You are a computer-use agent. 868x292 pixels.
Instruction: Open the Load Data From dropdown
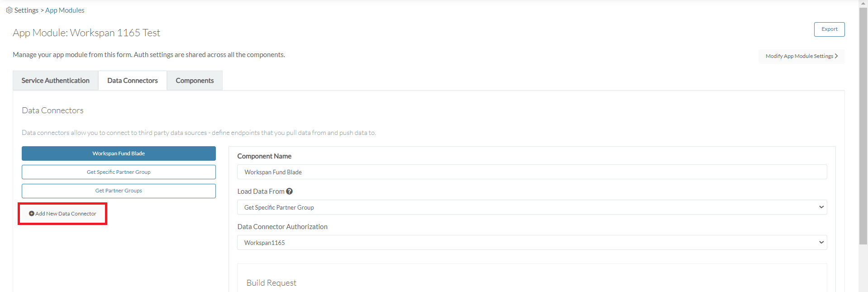point(532,207)
